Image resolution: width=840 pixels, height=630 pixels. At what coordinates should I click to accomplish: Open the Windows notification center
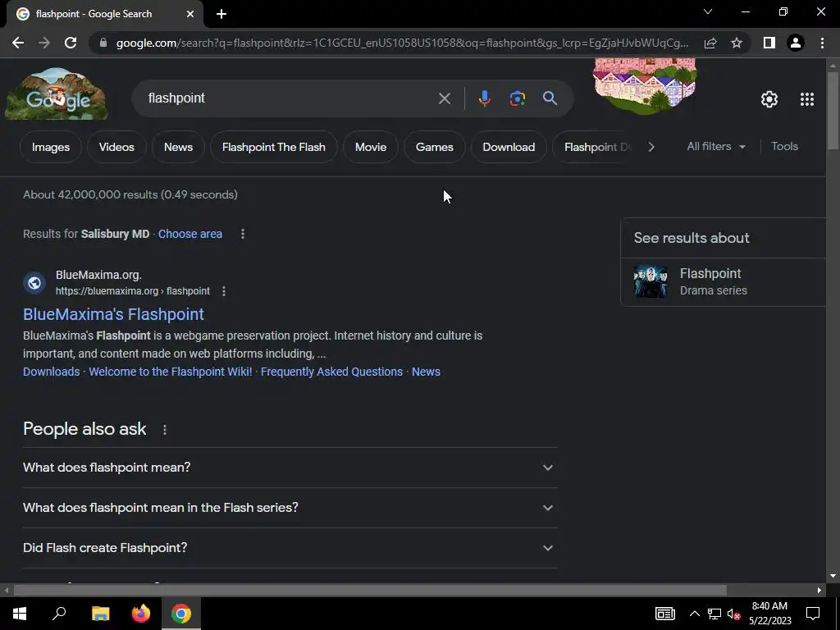(813, 614)
